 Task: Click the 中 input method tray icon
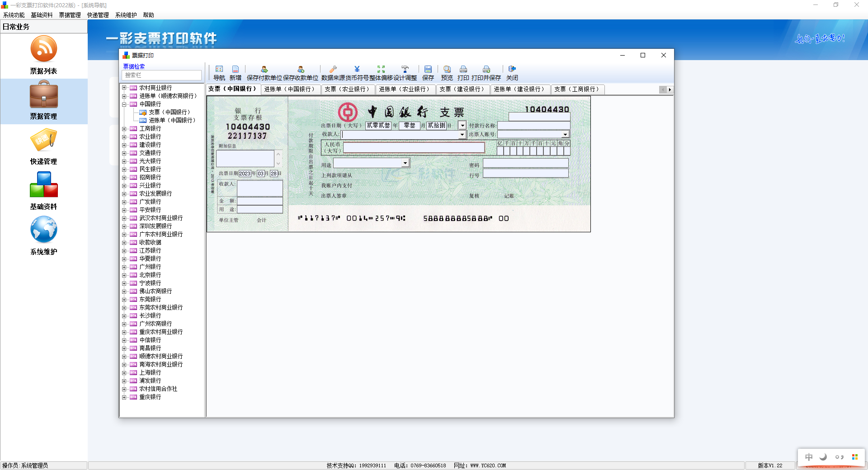tap(809, 457)
